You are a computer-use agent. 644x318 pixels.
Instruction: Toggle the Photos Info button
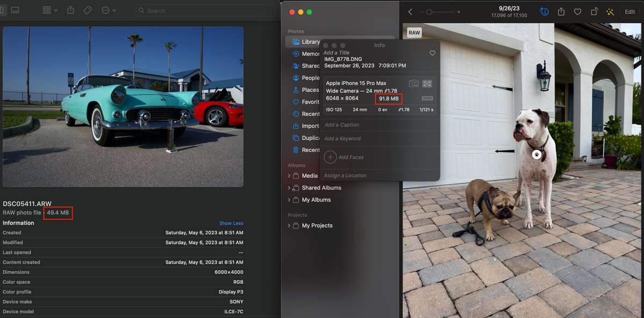pyautogui.click(x=545, y=12)
